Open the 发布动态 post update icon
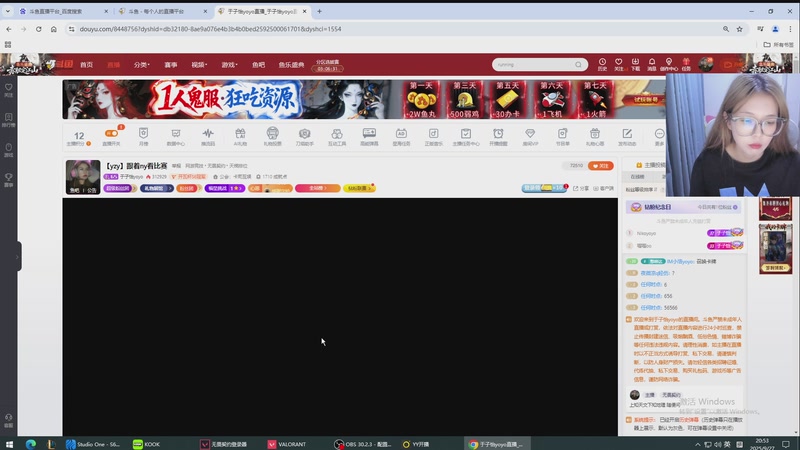 [627, 133]
